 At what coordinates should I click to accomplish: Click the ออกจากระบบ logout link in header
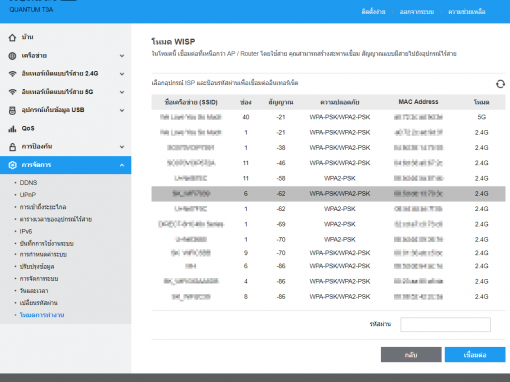pos(417,12)
